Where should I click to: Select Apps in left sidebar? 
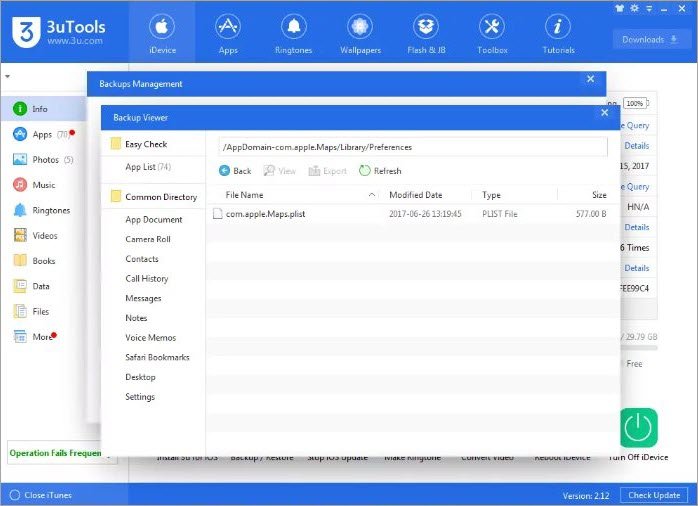click(44, 134)
